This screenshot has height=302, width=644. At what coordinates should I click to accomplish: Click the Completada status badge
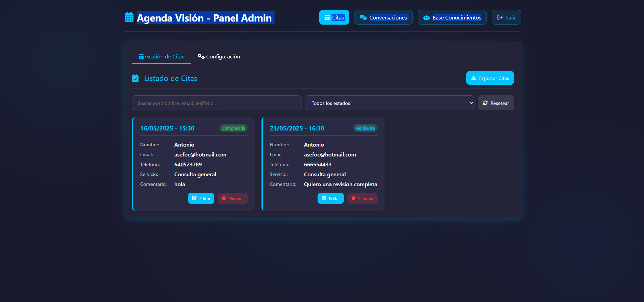tap(233, 128)
